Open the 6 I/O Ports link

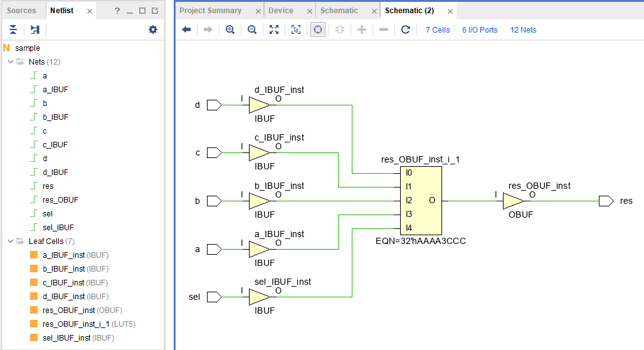pyautogui.click(x=480, y=29)
